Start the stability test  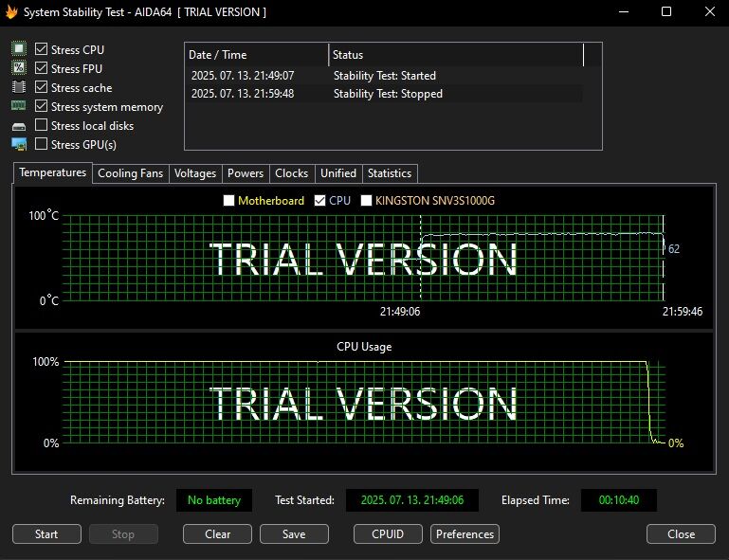(x=46, y=534)
